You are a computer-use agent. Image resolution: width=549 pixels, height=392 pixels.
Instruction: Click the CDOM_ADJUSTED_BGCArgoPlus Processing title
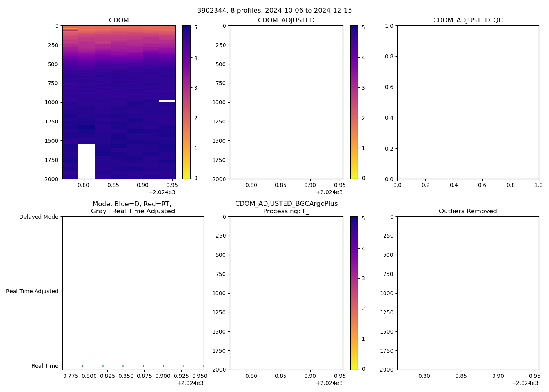point(286,207)
